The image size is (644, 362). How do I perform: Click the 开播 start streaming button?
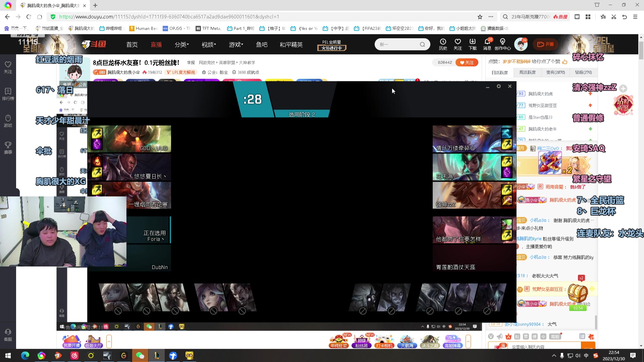pyautogui.click(x=545, y=44)
